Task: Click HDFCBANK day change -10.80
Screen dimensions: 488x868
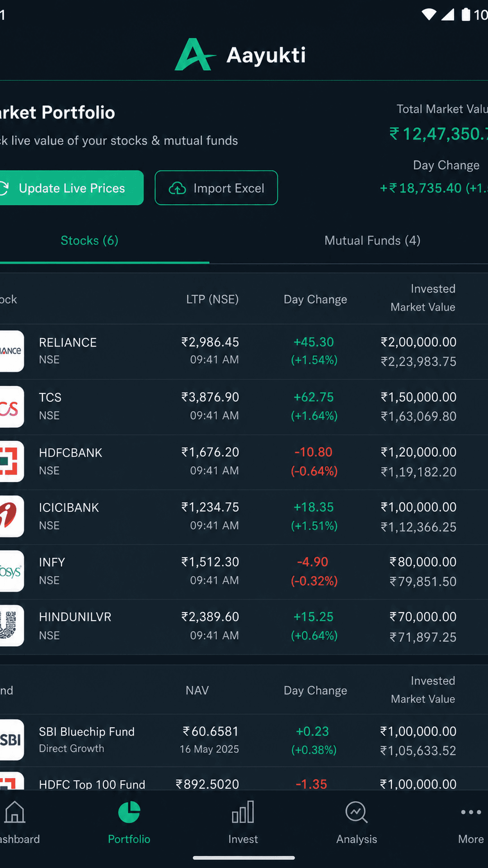Action: (x=314, y=452)
